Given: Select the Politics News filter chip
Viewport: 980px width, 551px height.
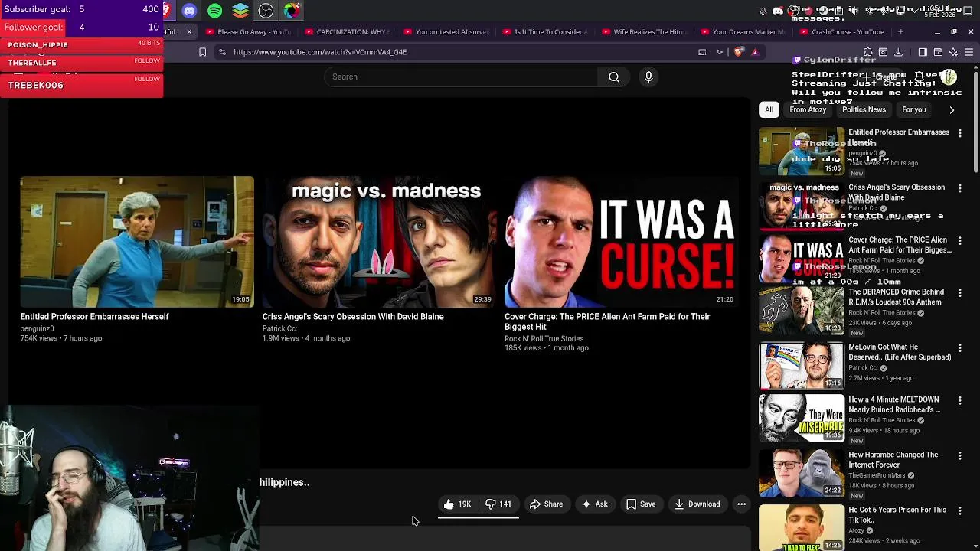Looking at the screenshot, I should 864,109.
